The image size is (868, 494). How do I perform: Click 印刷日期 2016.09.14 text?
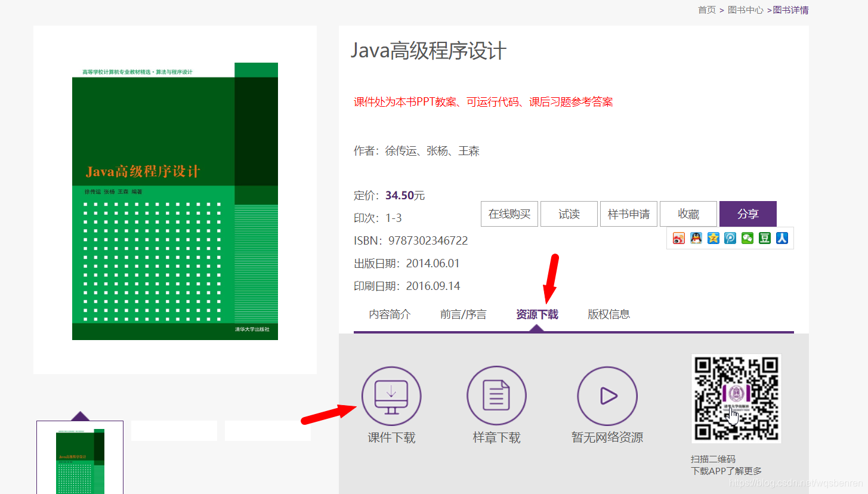407,286
